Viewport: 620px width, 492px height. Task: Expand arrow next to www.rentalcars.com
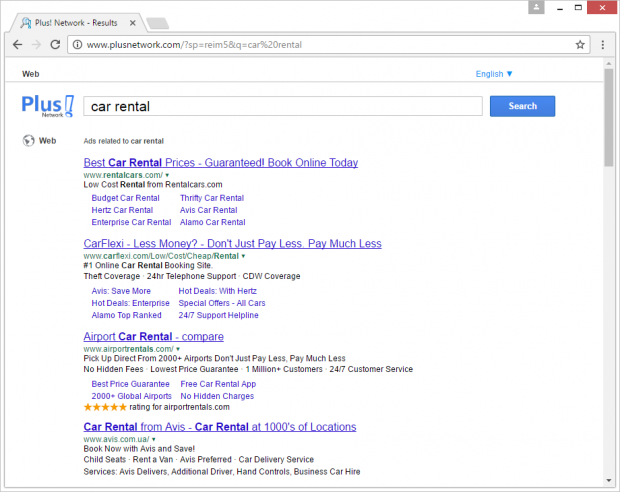tap(167, 175)
